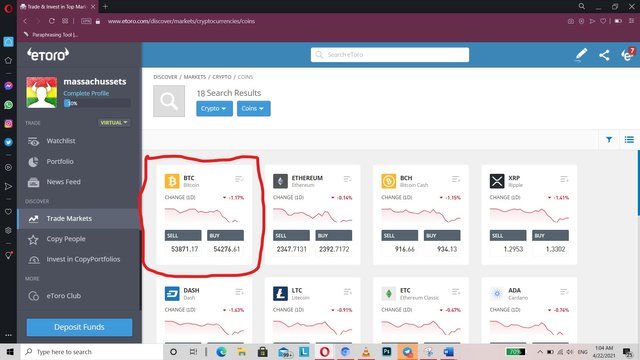Add Ethereum to watchlist icon

click(347, 179)
